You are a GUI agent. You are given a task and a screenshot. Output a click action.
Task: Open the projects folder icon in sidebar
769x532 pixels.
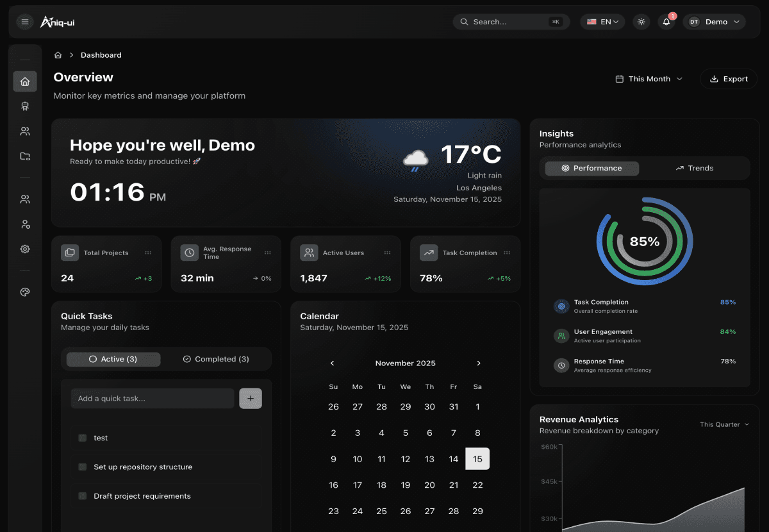[x=25, y=156]
